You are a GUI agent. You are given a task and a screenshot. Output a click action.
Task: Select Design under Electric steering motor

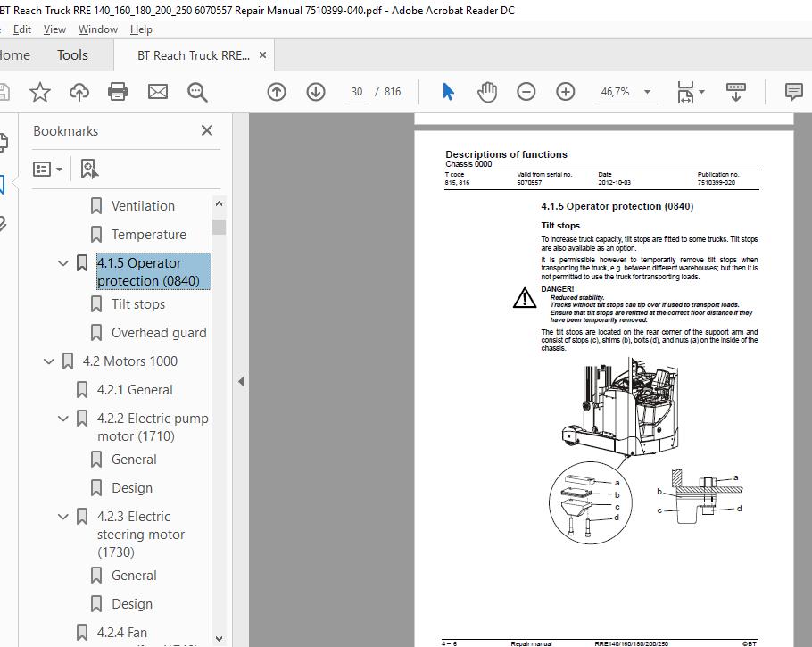(132, 604)
